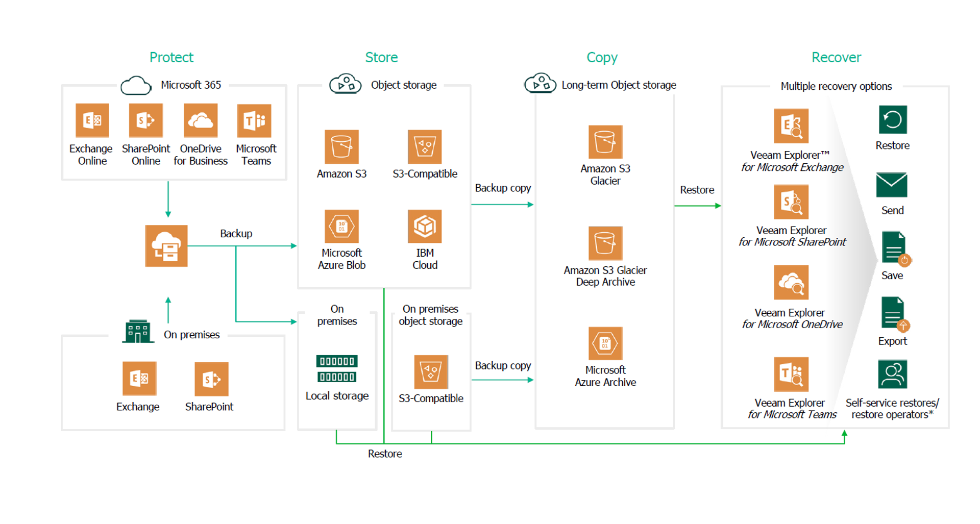Viewport: 980px width, 524px height.
Task: Click the On premises building icon
Action: coord(138,331)
